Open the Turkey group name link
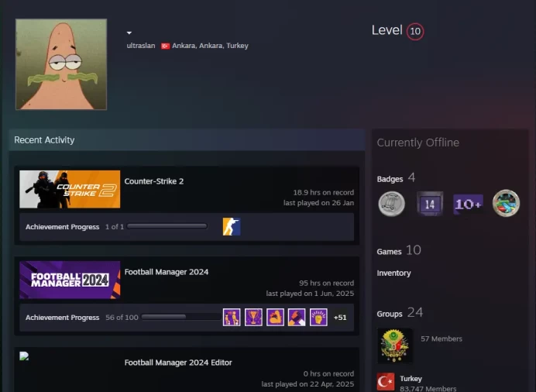 pos(411,379)
